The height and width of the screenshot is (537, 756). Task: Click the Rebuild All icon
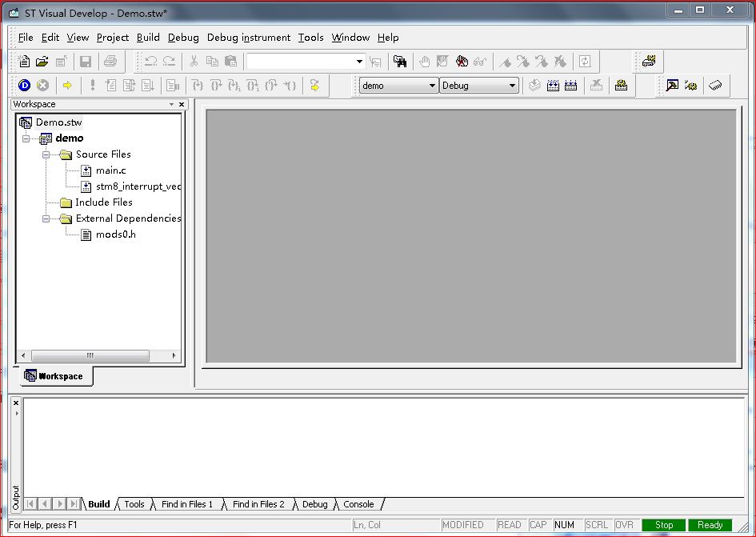[571, 86]
